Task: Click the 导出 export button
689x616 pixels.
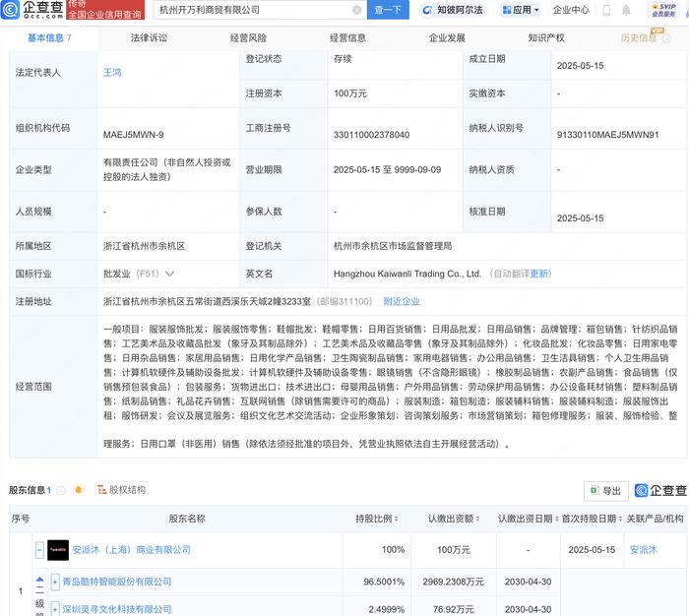Action: (x=606, y=491)
